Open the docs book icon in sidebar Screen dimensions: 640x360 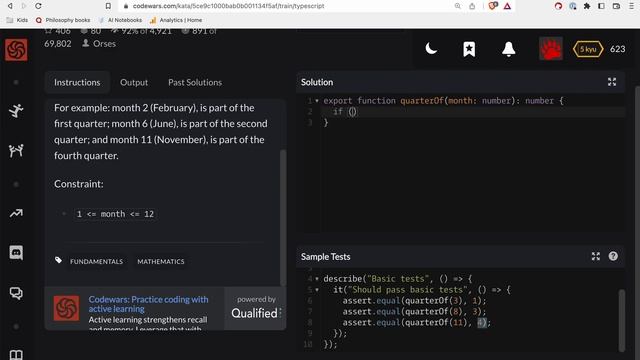[x=16, y=354]
